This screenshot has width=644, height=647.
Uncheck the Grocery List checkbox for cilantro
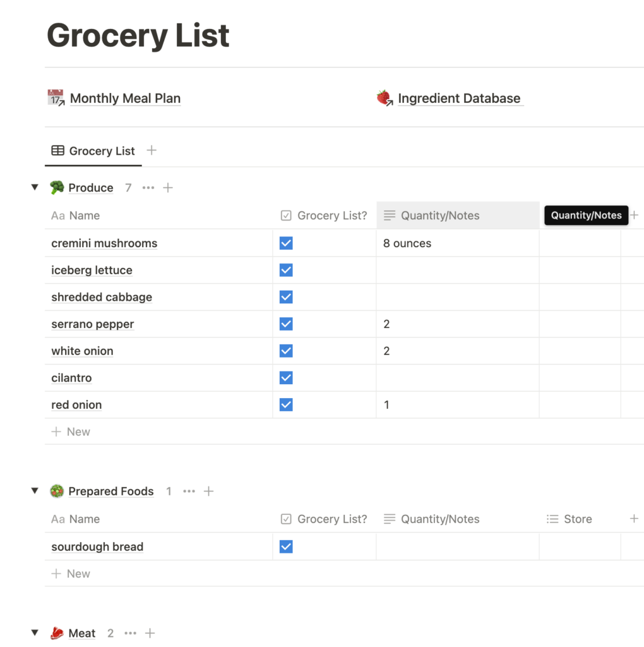coord(286,378)
